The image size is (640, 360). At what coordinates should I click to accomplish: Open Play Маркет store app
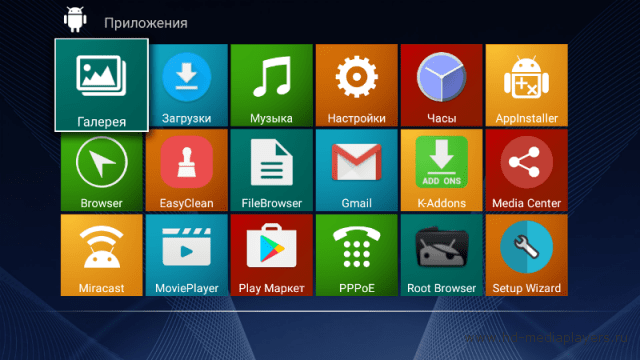pyautogui.click(x=271, y=255)
